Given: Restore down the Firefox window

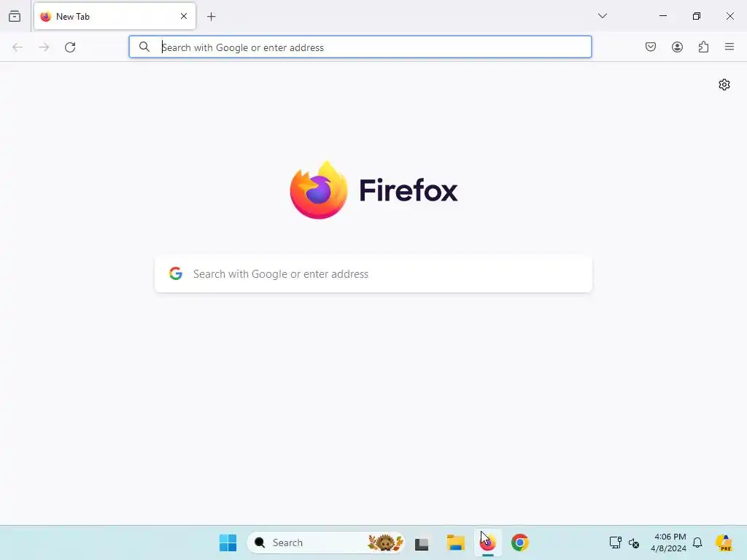Looking at the screenshot, I should [697, 16].
